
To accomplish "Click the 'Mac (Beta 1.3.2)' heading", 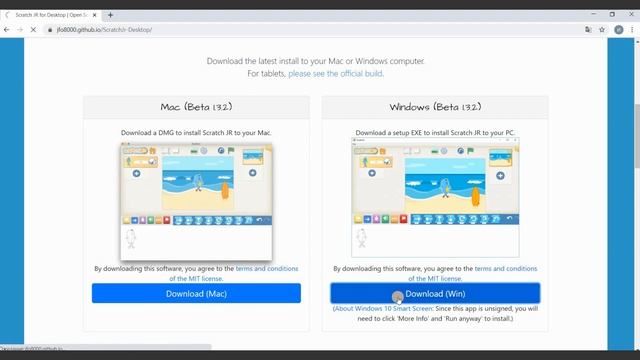I will [x=196, y=107].
